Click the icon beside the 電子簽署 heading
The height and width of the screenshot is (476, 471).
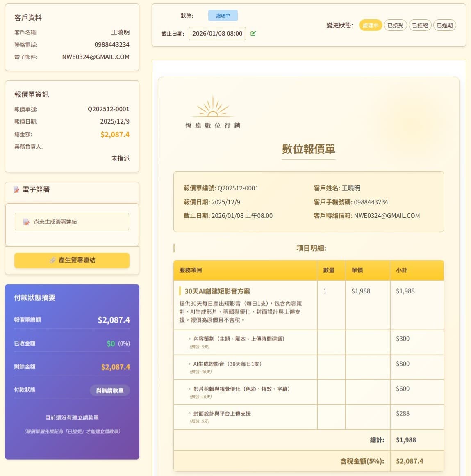(16, 190)
